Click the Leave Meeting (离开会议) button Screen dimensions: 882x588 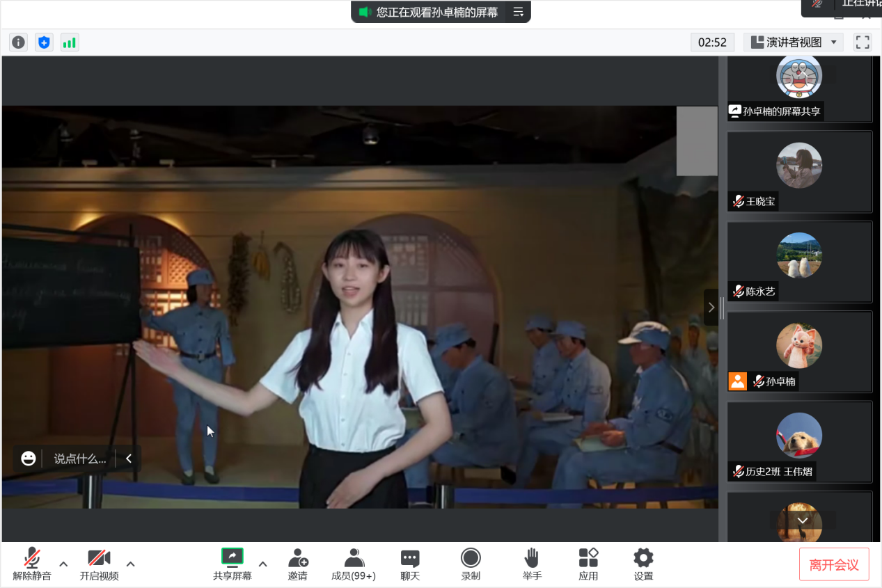click(834, 564)
